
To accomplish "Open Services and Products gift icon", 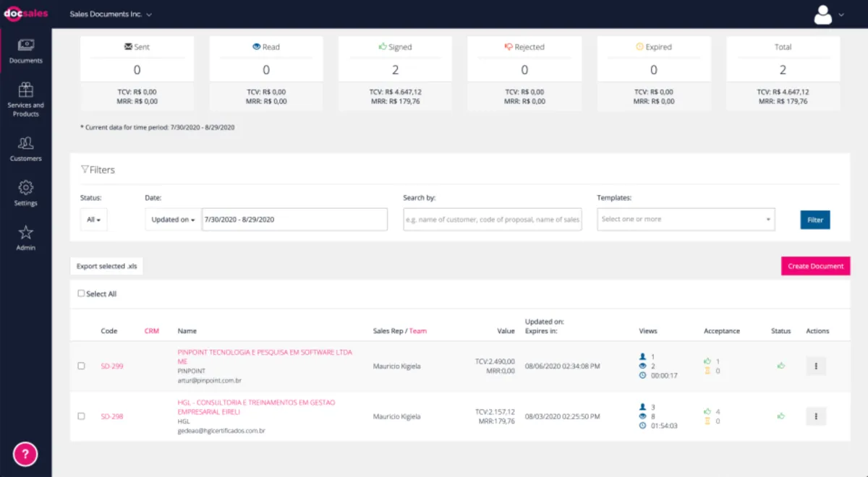I will tap(26, 90).
